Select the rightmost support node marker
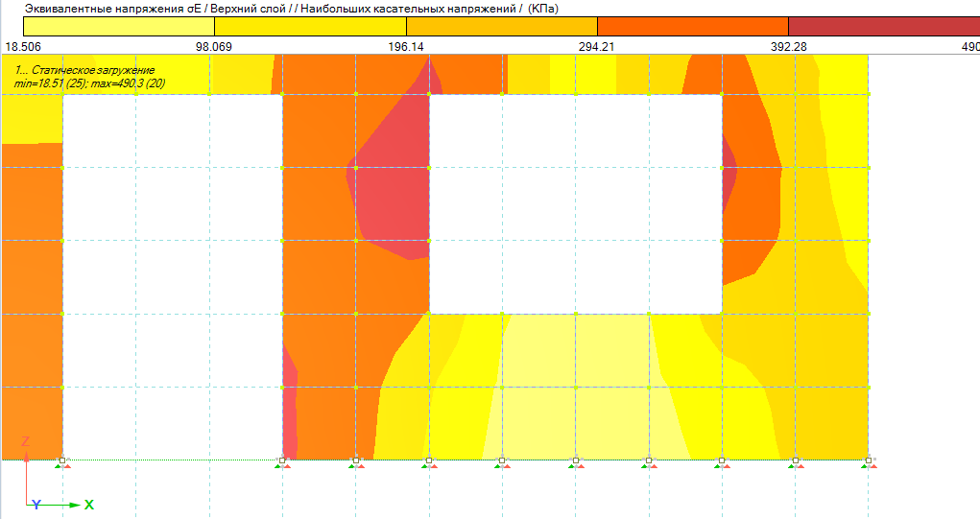This screenshot has width=980, height=519. (869, 462)
